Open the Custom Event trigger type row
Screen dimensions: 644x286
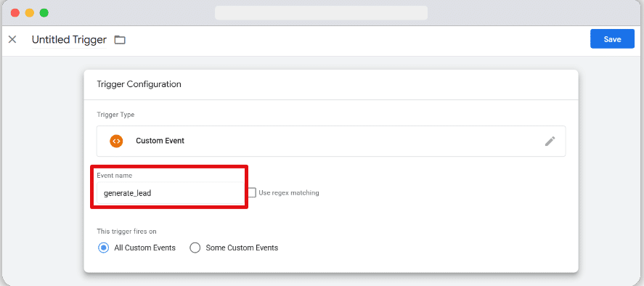(331, 141)
